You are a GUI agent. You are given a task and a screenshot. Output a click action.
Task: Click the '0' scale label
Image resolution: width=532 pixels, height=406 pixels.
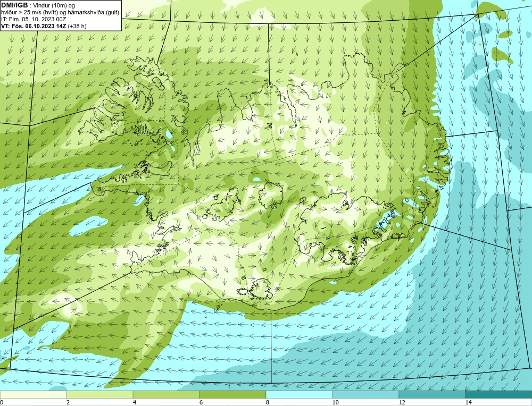[x=2, y=402]
